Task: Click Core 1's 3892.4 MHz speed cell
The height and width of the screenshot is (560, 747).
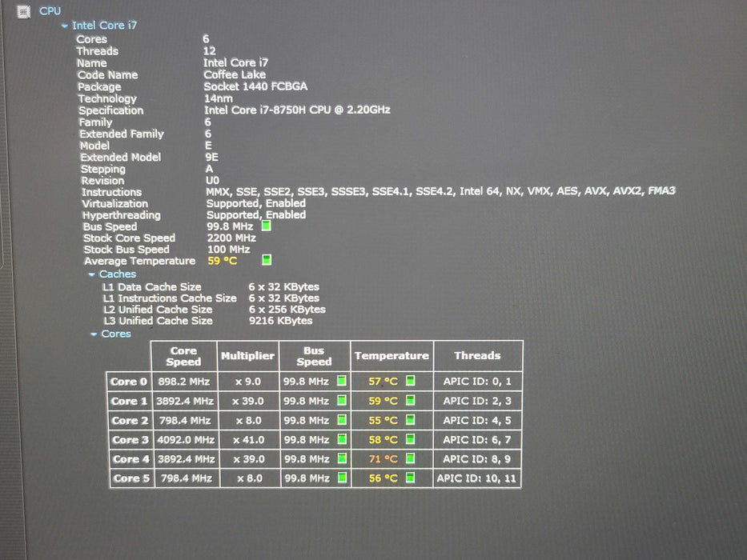Action: click(185, 402)
